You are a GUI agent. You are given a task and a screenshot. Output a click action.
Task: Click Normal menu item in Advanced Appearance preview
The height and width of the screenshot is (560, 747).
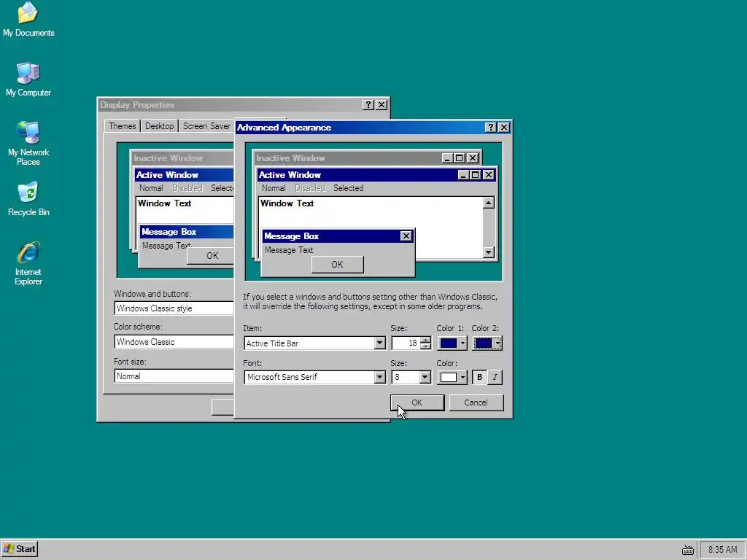tap(274, 188)
